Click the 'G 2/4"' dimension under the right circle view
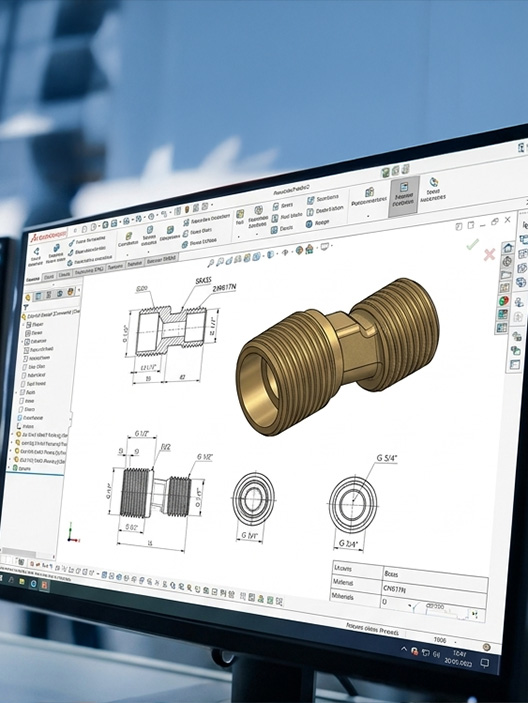 point(349,543)
